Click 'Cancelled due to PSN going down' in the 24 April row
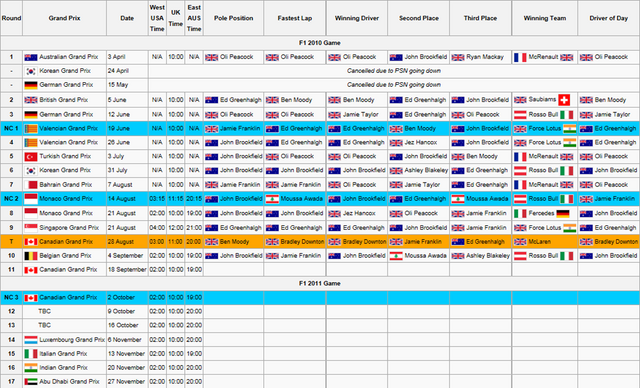640x388 pixels. tap(394, 71)
